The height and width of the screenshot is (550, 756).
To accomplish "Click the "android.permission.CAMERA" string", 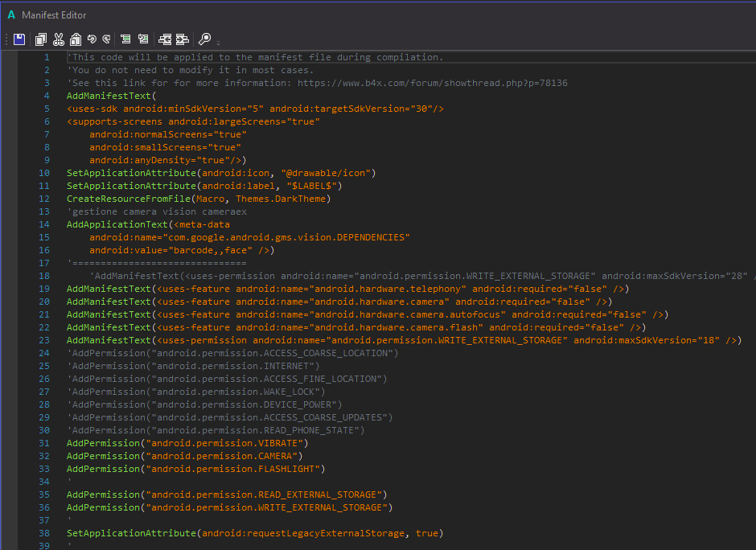I will pyautogui.click(x=221, y=456).
